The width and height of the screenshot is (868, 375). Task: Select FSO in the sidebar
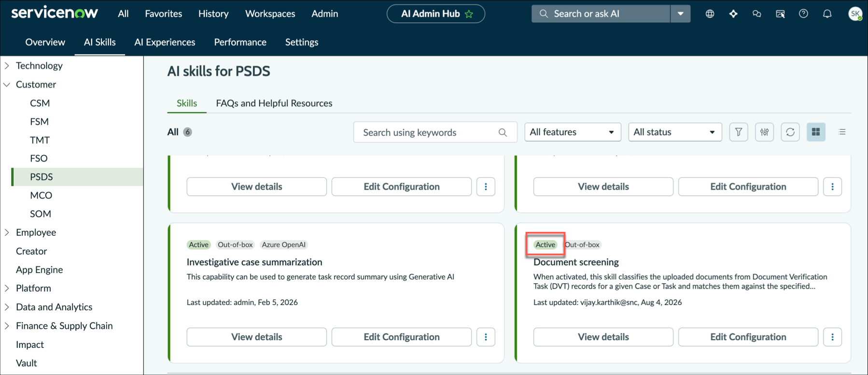click(39, 158)
